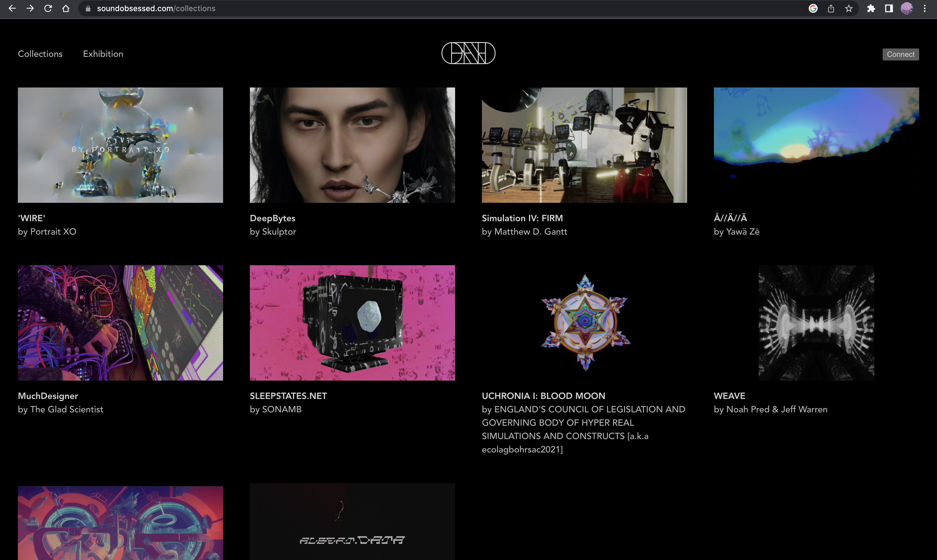Toggle the browser side panel
Screen dimensions: 937x560
889,8
